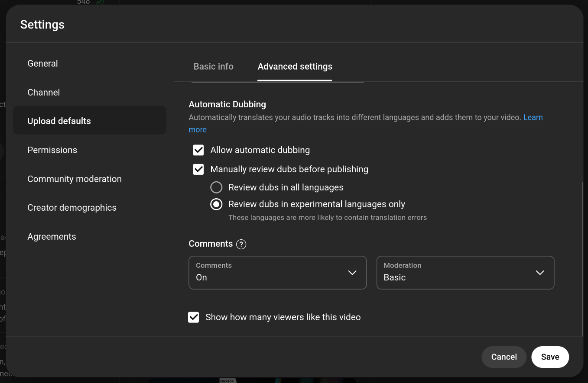This screenshot has height=383, width=588.
Task: Toggle Show how many viewers like this video
Action: 194,317
